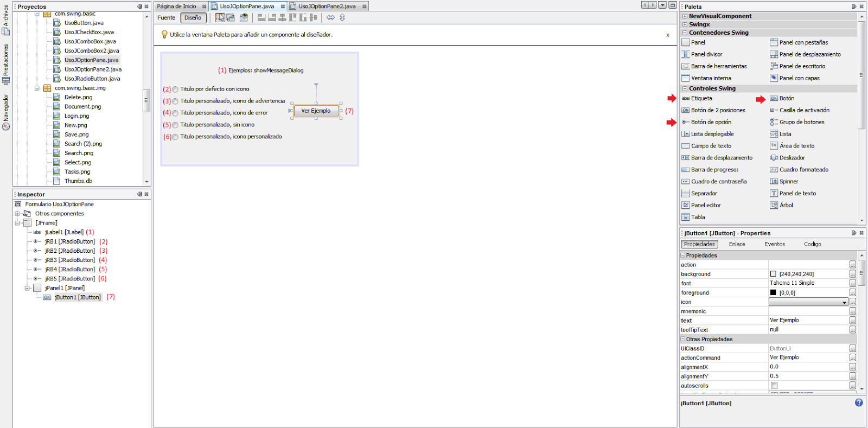Viewport: 868px width, 428px height.
Task: Expand NewVisualComponent palette category
Action: click(x=685, y=16)
